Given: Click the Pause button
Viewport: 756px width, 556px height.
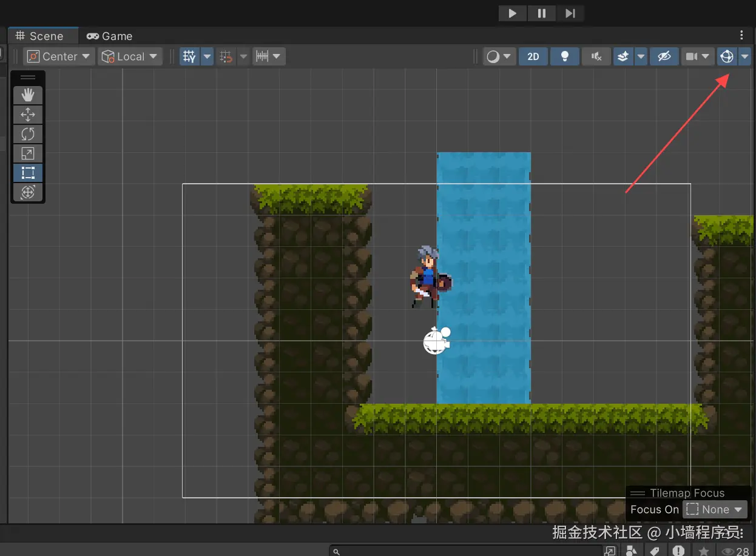Looking at the screenshot, I should (541, 13).
